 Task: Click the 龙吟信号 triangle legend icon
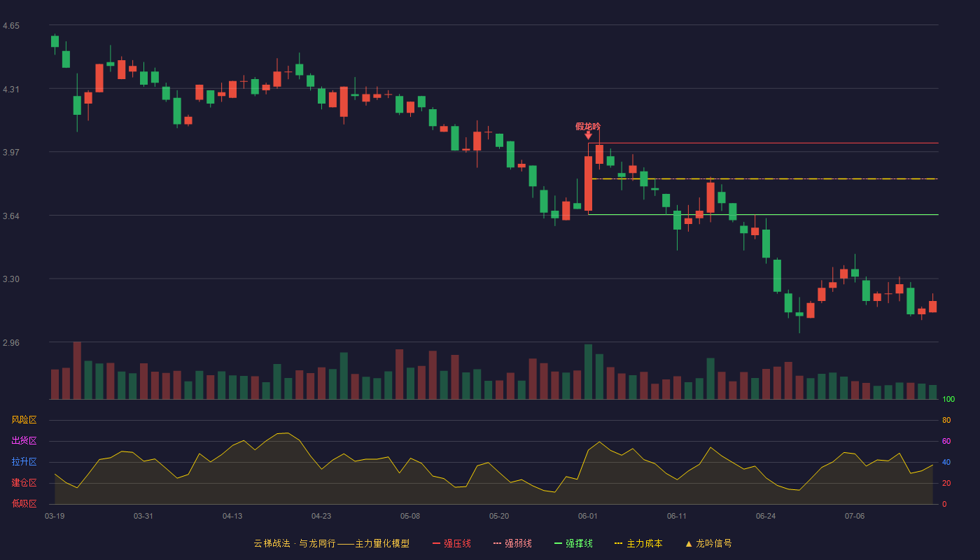click(x=688, y=544)
